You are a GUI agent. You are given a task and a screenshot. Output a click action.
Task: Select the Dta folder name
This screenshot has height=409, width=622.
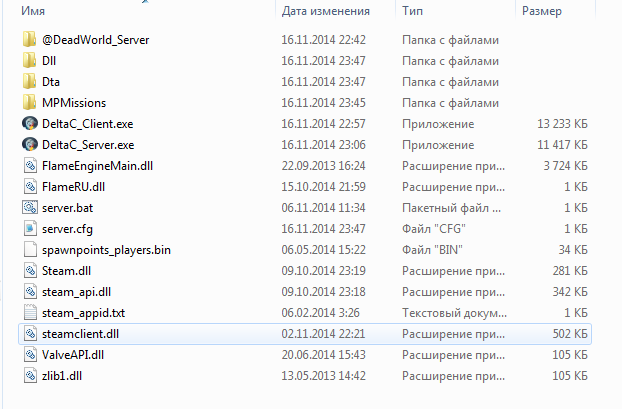point(51,82)
